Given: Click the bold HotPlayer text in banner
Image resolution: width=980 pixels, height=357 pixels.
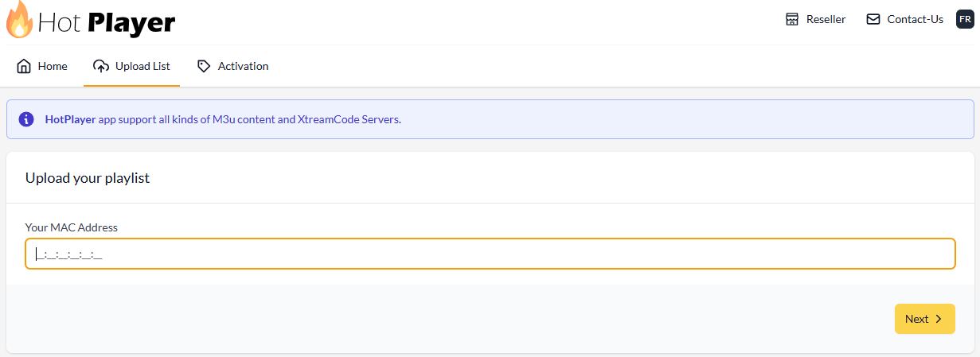Looking at the screenshot, I should point(70,119).
